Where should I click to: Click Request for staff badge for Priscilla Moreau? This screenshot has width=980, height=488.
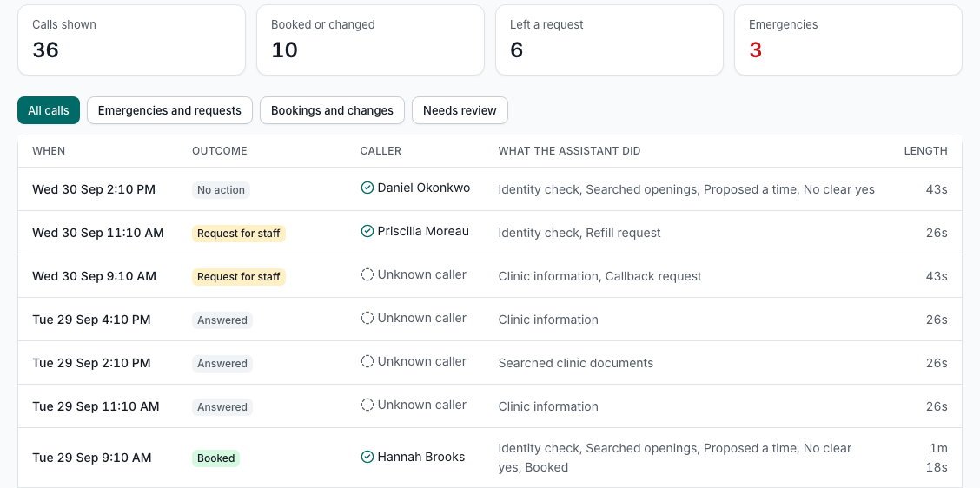239,234
